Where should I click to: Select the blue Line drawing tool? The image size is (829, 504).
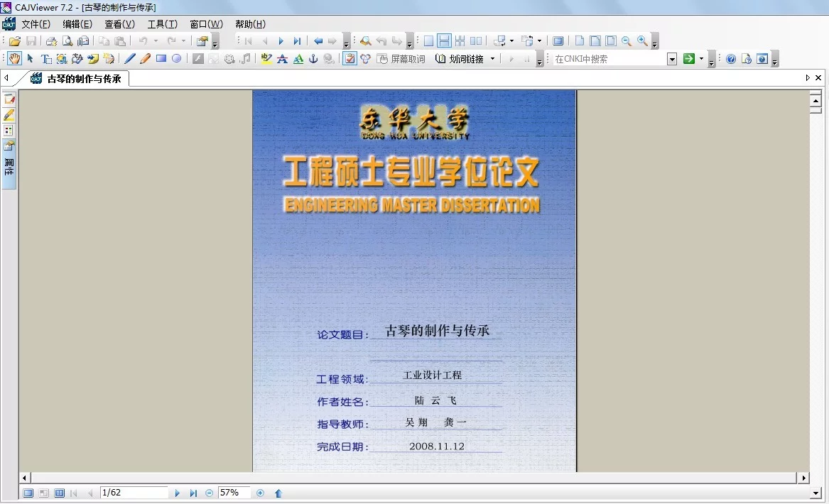click(130, 59)
